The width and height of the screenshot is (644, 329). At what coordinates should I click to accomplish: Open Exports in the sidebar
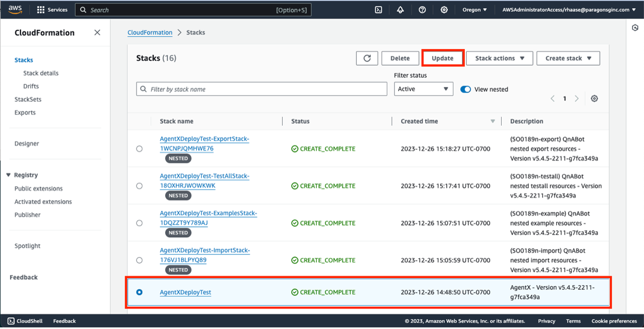(25, 112)
